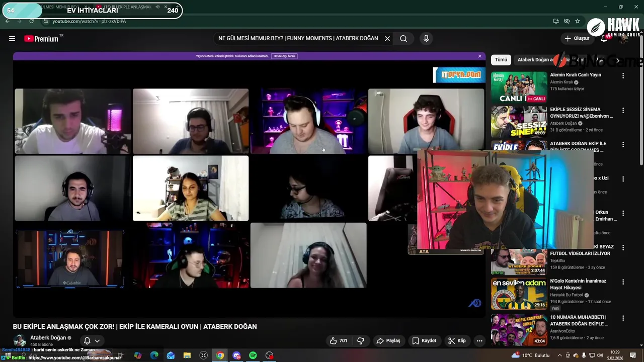The image size is (644, 362).
Task: Open options for CODENAMES video
Action: point(623,144)
